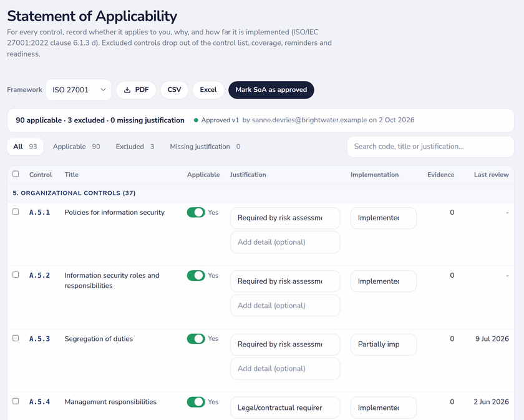Image resolution: width=524 pixels, height=420 pixels.
Task: Click the Evidence column header
Action: point(440,175)
